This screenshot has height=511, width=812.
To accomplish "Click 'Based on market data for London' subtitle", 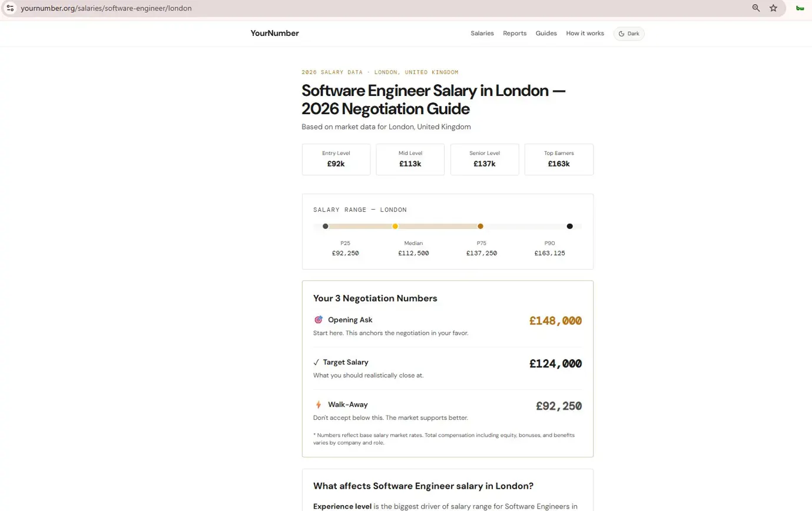I will (x=386, y=127).
